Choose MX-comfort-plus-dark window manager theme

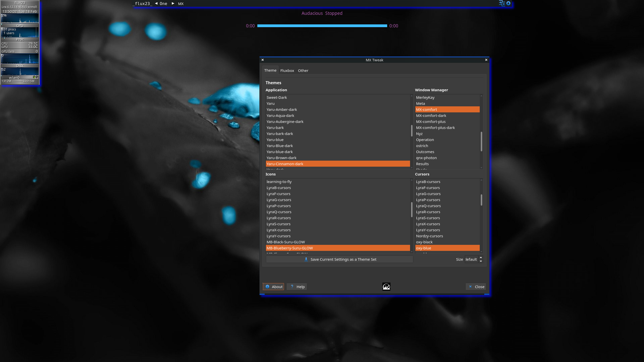coord(435,128)
